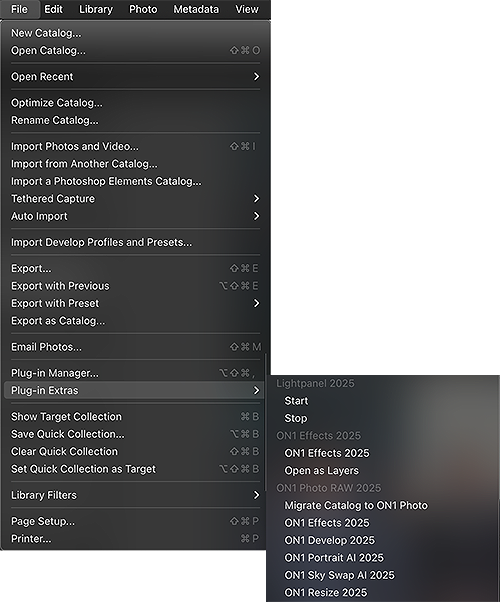Open Page Setup...
The height and width of the screenshot is (602, 500).
[135, 521]
